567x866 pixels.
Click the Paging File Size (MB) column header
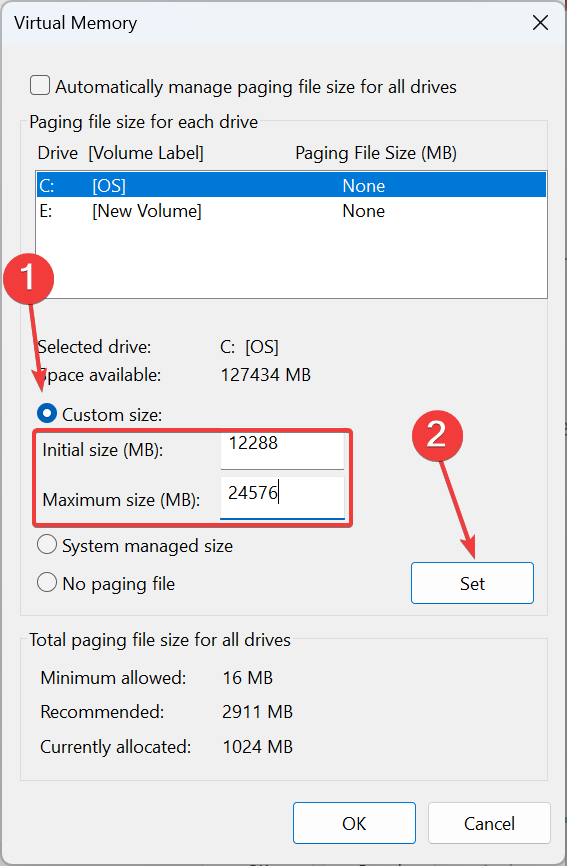point(376,153)
